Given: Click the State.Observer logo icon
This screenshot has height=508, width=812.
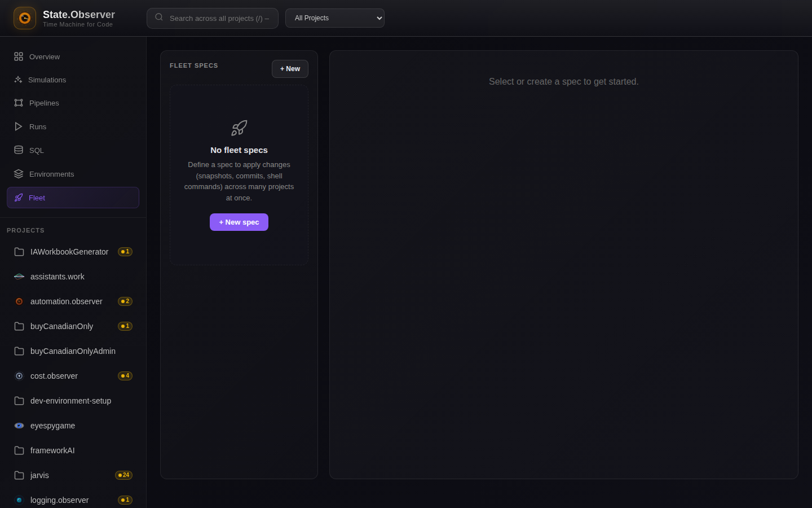Looking at the screenshot, I should [25, 18].
